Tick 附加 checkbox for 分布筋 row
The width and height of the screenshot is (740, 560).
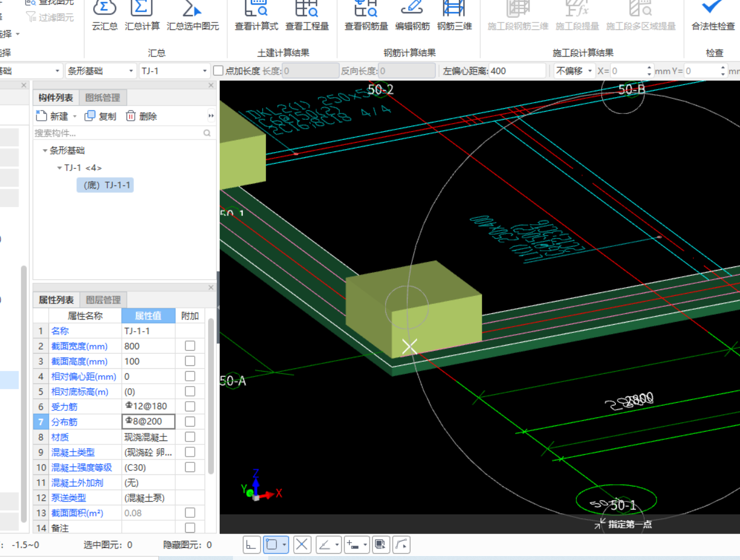tap(190, 421)
